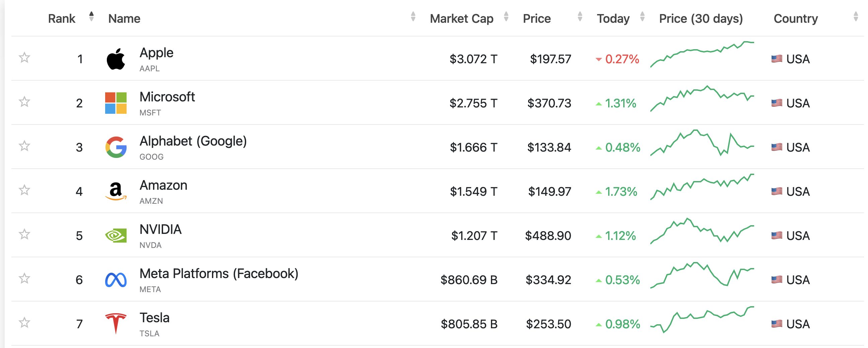Sort the table by Rank arrows
Viewport: 868px width, 348px height.
91,16
